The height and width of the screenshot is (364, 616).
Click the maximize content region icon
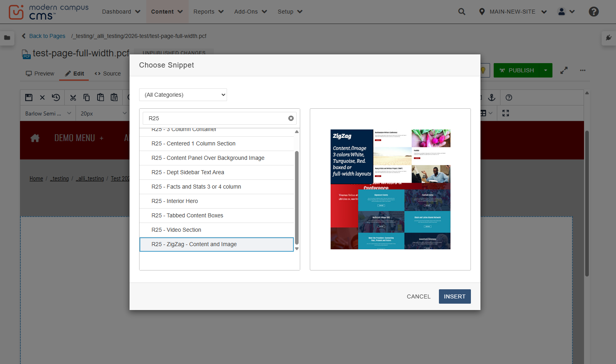click(x=506, y=113)
